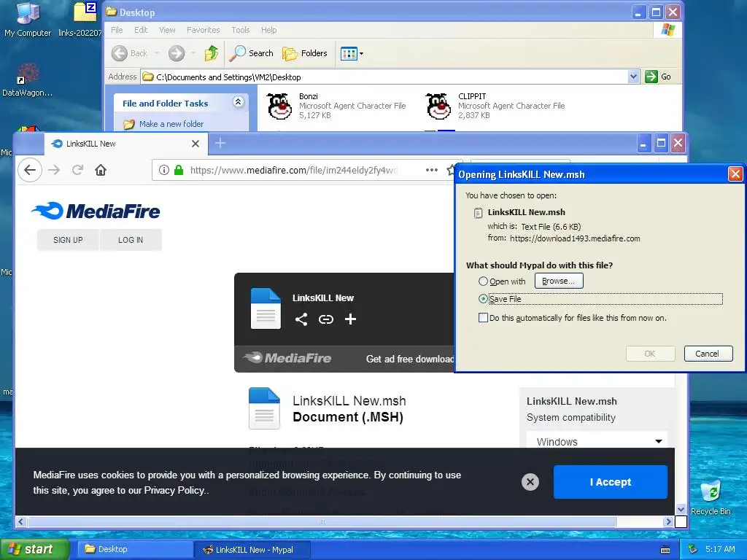Click the MediaFire logo

96,211
